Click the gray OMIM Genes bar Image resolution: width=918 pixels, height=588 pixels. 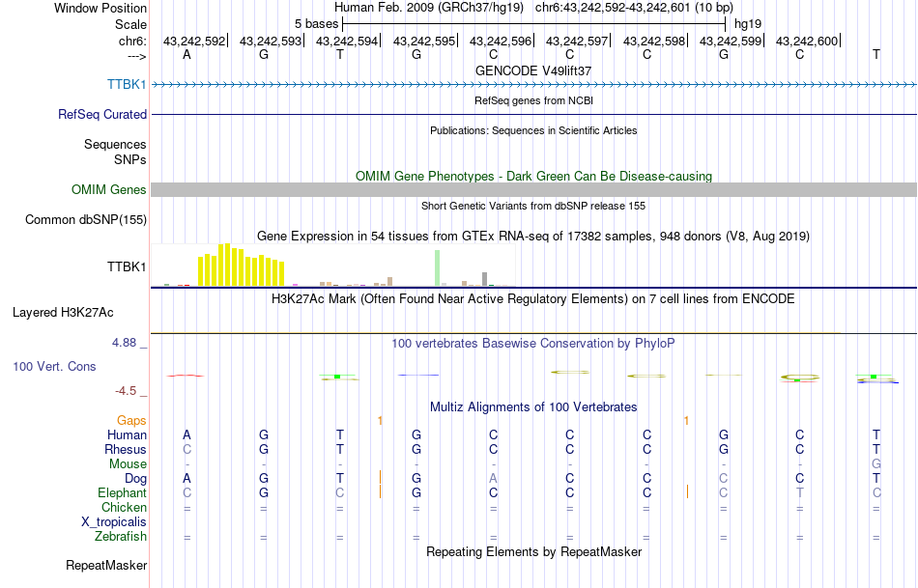click(x=534, y=189)
